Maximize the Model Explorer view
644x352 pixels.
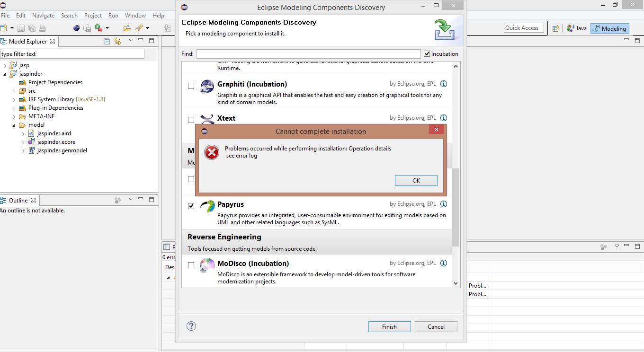pyautogui.click(x=152, y=41)
